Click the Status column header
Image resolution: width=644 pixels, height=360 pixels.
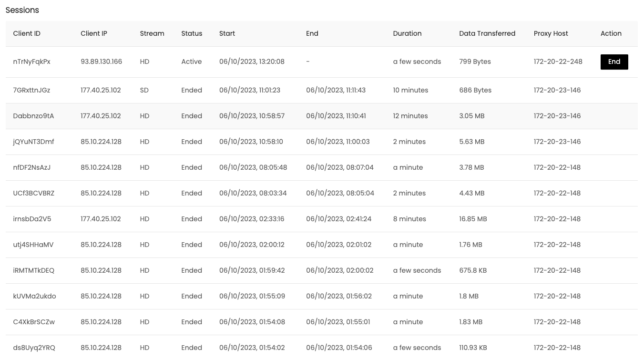[192, 33]
